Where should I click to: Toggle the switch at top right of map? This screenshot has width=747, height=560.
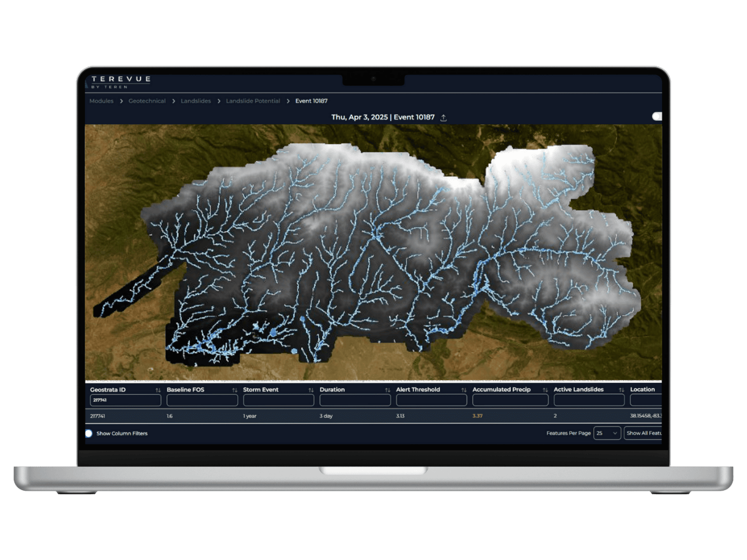click(x=657, y=116)
